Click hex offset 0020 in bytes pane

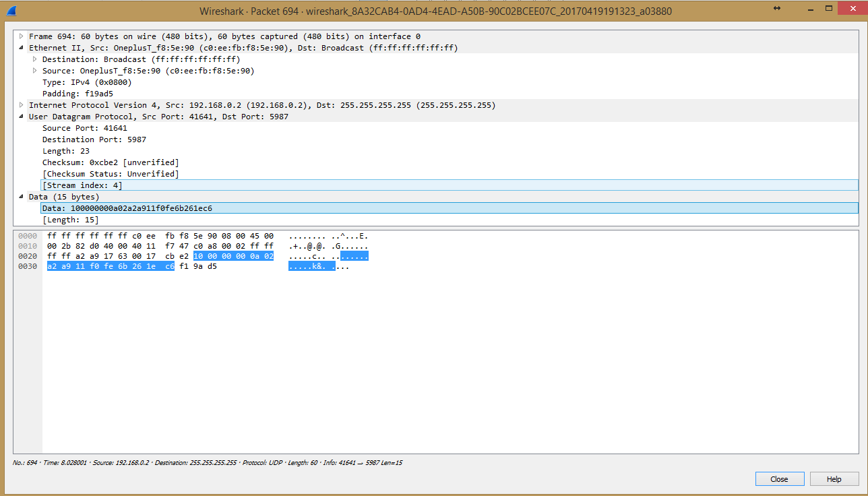tap(28, 256)
